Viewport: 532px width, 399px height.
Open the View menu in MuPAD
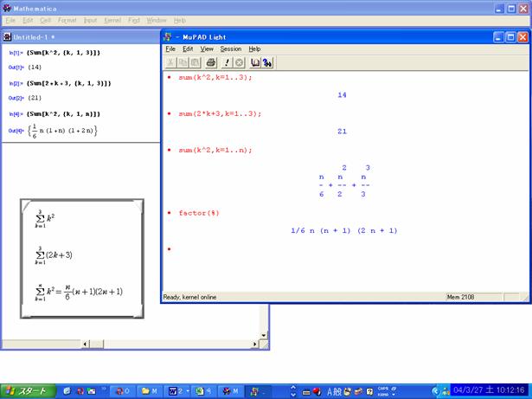click(x=207, y=49)
